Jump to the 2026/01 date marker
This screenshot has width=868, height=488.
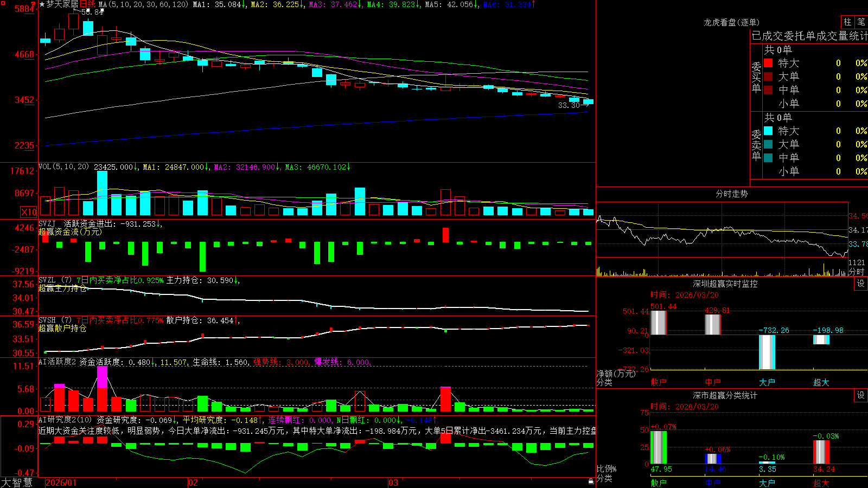[61, 482]
